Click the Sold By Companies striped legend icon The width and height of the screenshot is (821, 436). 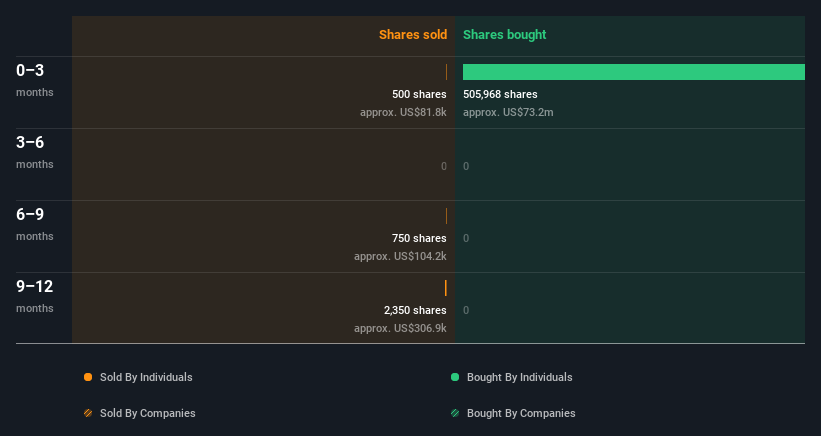click(88, 413)
